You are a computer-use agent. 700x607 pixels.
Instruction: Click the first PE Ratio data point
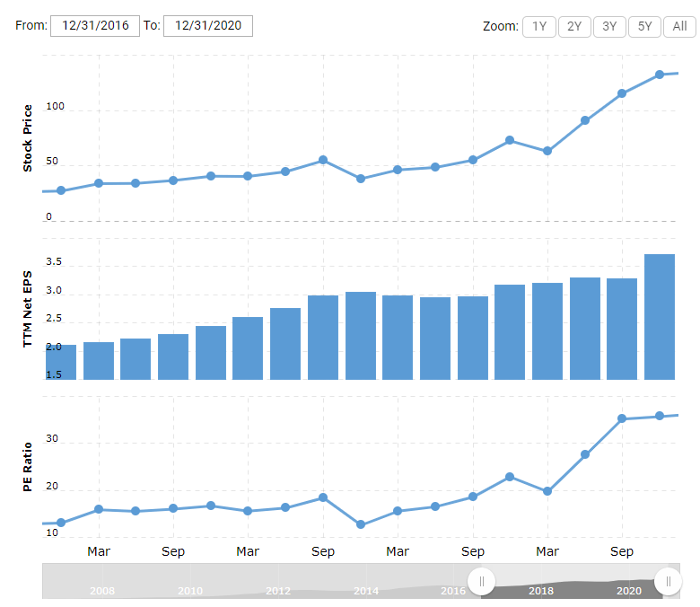click(x=61, y=523)
